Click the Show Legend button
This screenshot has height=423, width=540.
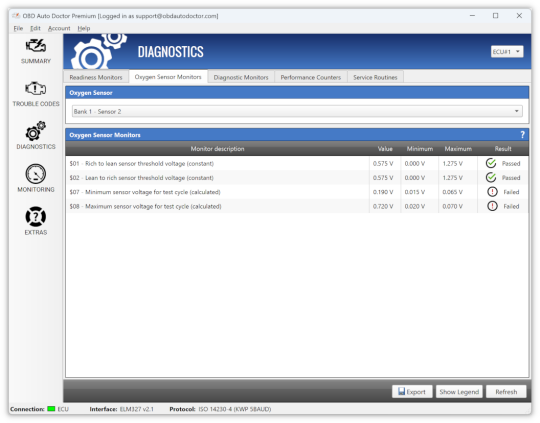pyautogui.click(x=459, y=392)
